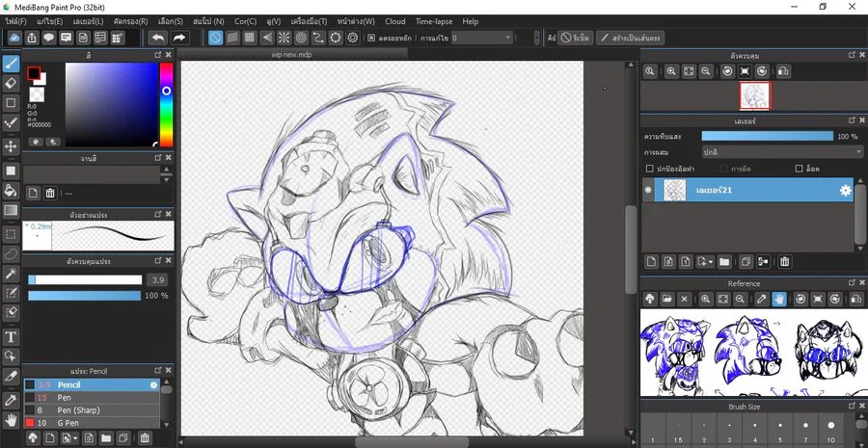
Task: Adjust the brush size slider
Action: coord(85,279)
